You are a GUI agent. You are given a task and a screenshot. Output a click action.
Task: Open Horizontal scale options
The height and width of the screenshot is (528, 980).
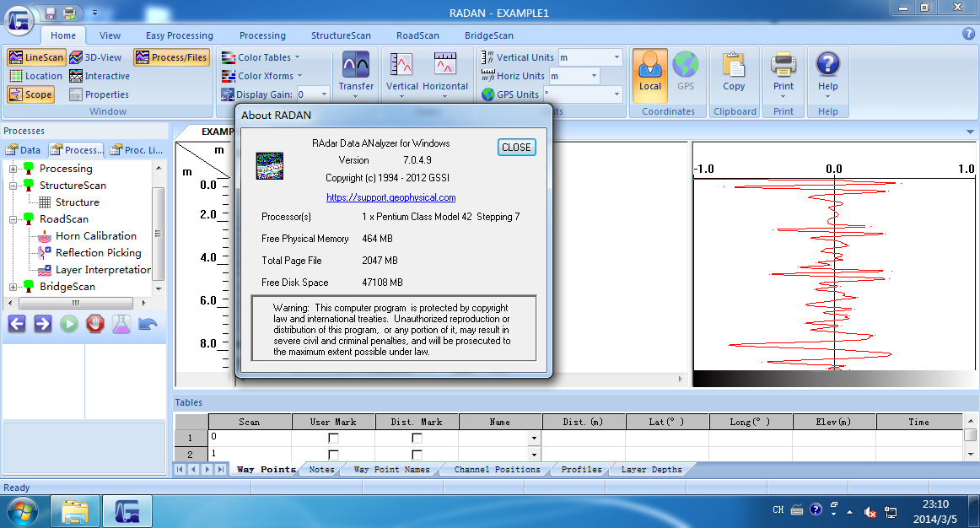point(445,74)
